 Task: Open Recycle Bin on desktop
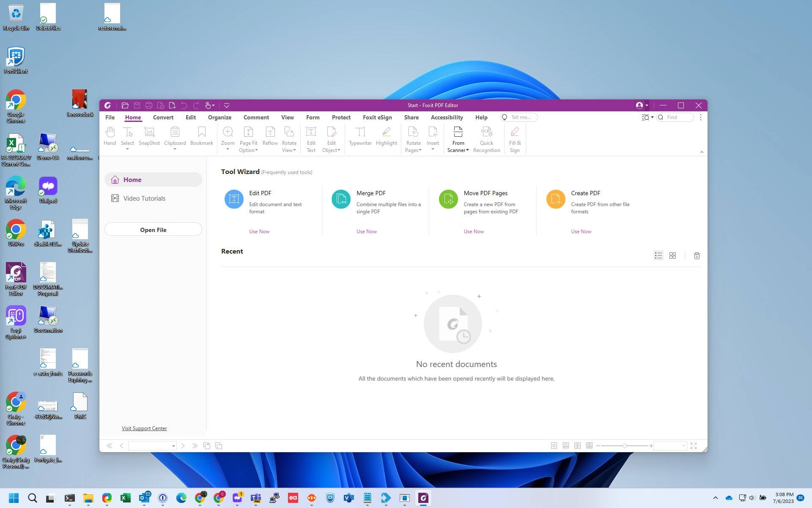pos(16,17)
